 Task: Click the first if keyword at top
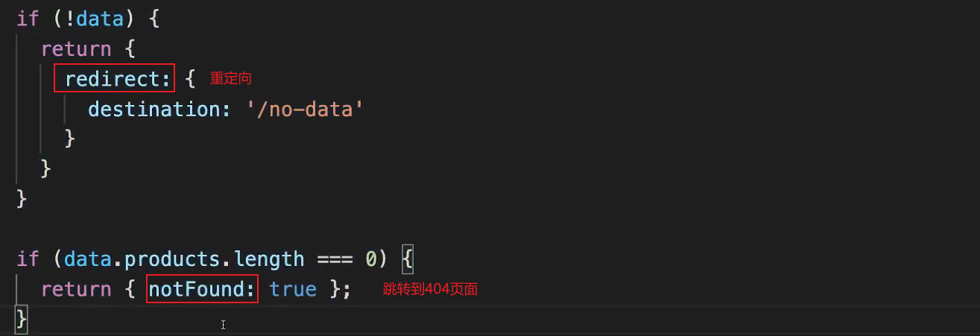click(28, 19)
